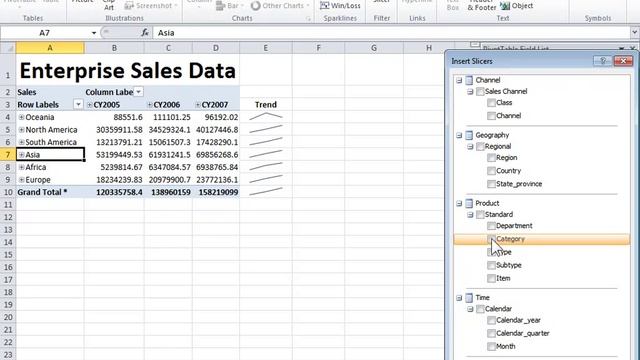Click the formula bar containing Asia
This screenshot has width=640, height=360.
[x=391, y=33]
